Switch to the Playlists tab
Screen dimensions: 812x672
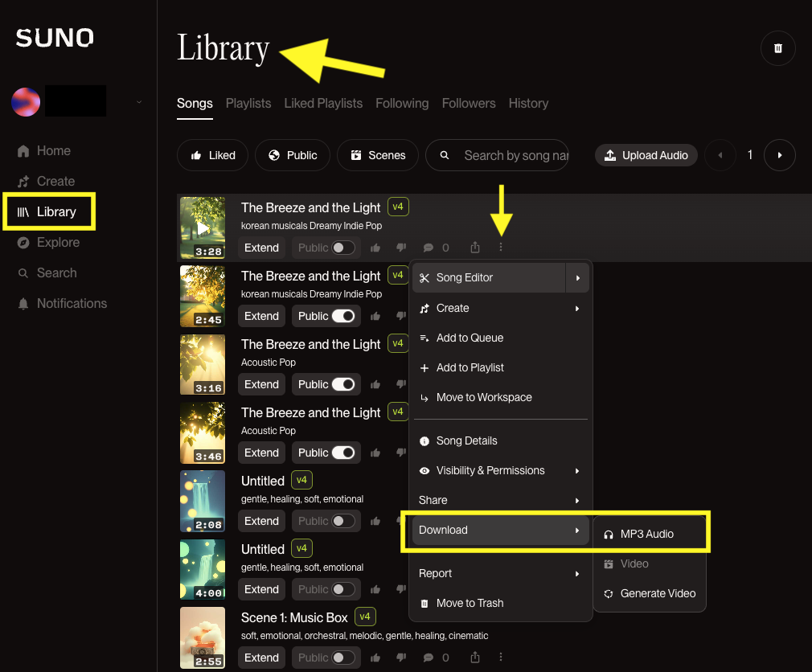pyautogui.click(x=248, y=104)
